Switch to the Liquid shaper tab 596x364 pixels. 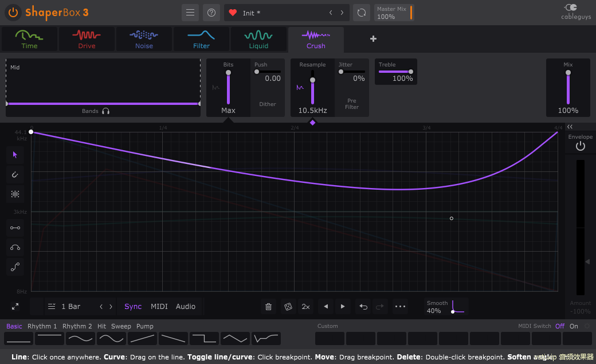(x=258, y=39)
